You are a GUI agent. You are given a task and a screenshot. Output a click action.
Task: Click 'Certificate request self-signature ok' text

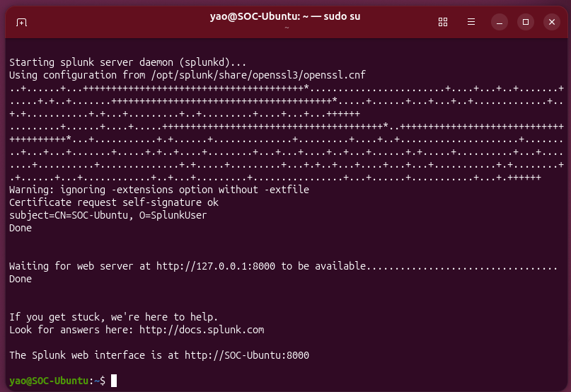[x=114, y=202]
